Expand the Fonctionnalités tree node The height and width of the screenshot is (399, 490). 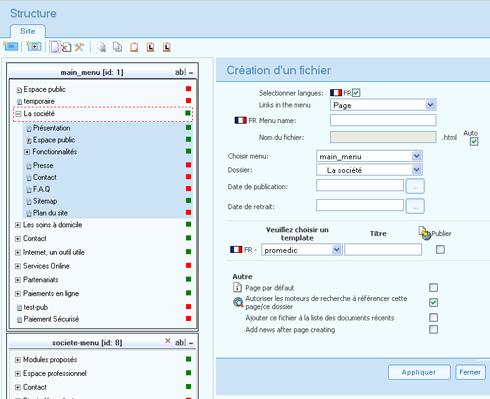[x=27, y=152]
